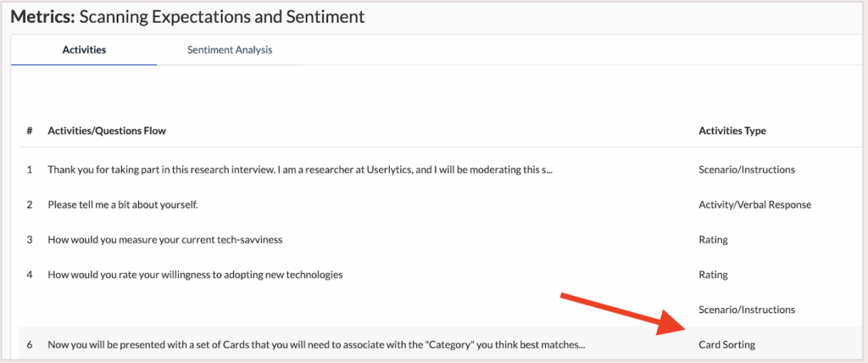Click the Rating type for row 4
This screenshot has height=363, width=868.
click(713, 275)
